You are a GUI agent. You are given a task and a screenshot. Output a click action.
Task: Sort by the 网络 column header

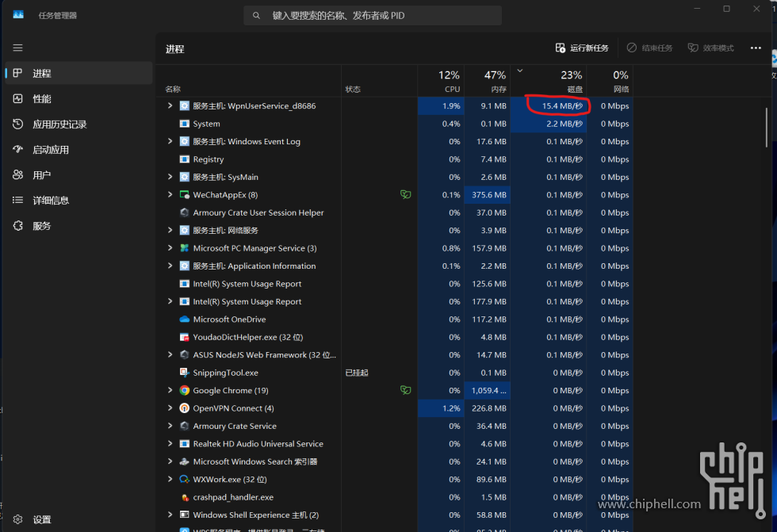[610, 81]
